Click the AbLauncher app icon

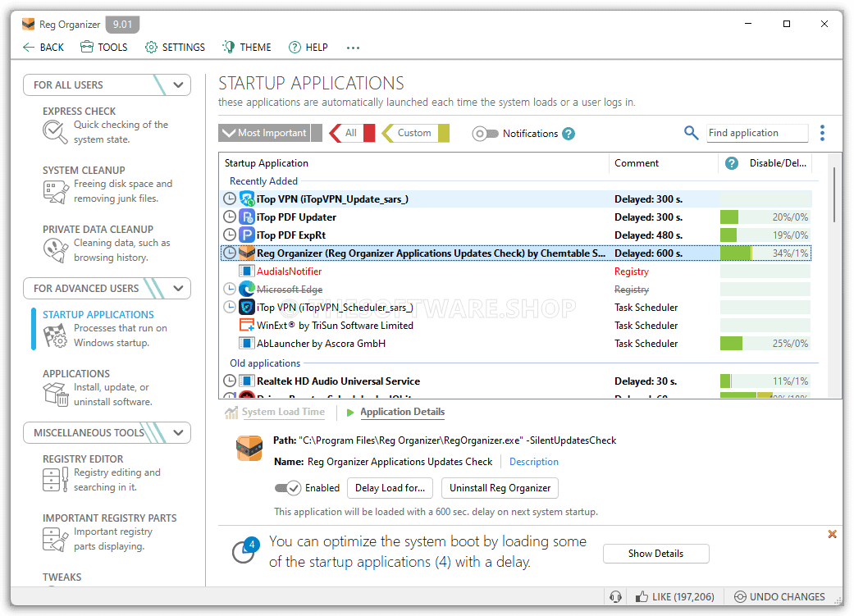(x=247, y=343)
